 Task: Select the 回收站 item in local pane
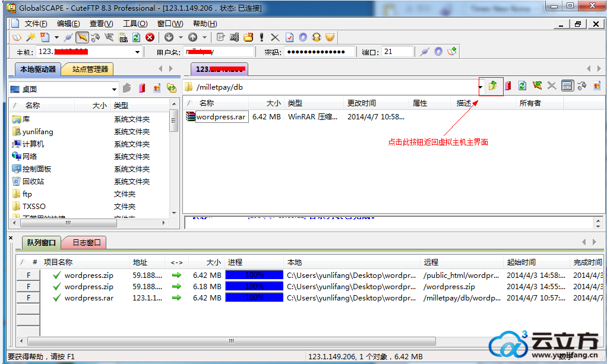pyautogui.click(x=33, y=181)
